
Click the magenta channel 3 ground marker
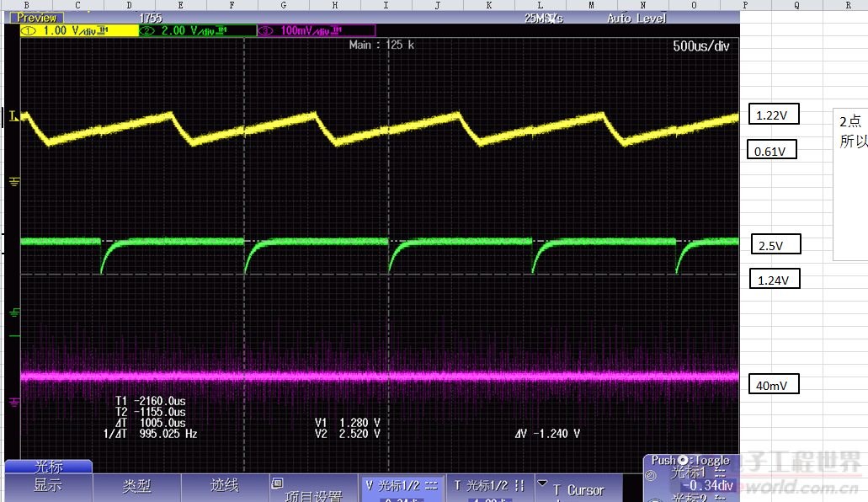(14, 403)
